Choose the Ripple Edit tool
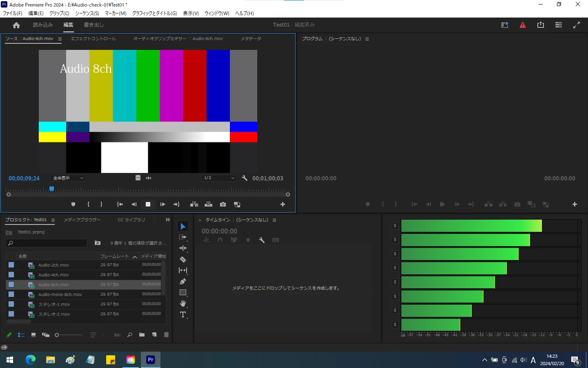588x368 pixels. coord(183,248)
